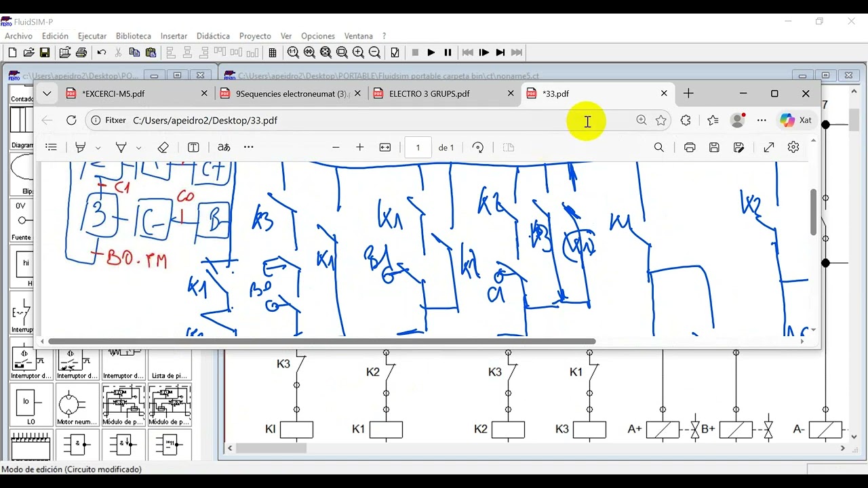Create a new FluidSIM circuit file
The width and height of the screenshot is (868, 488).
click(12, 52)
